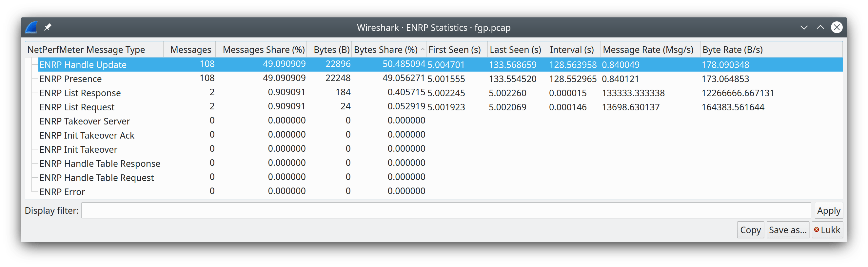Select the ENRP Handle Table Request row

[96, 178]
